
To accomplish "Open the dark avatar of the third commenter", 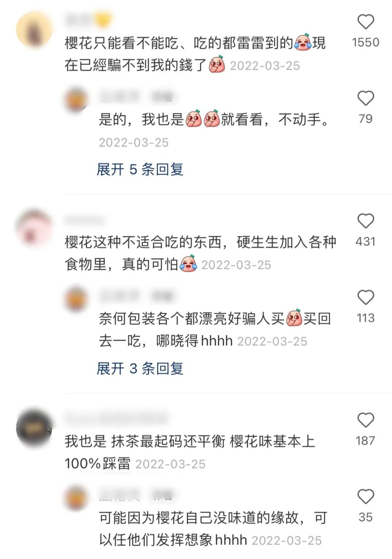I will [x=34, y=428].
